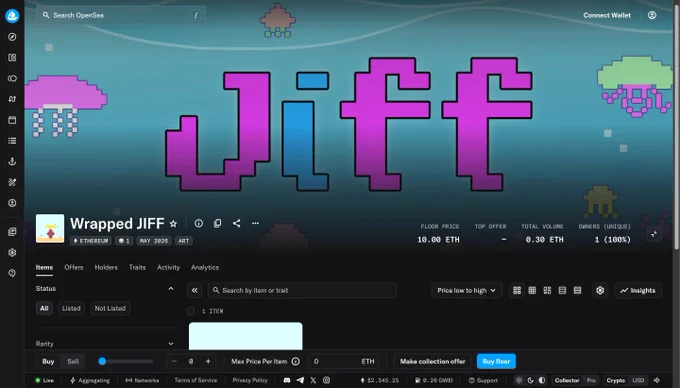Image resolution: width=680 pixels, height=388 pixels.
Task: Switch to the Activity tab
Action: point(168,267)
